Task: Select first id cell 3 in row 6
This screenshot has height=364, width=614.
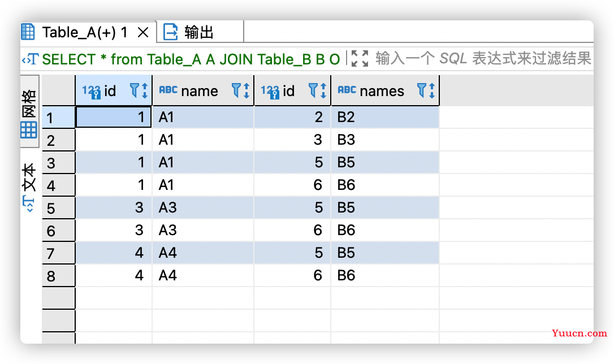Action: pos(114,230)
